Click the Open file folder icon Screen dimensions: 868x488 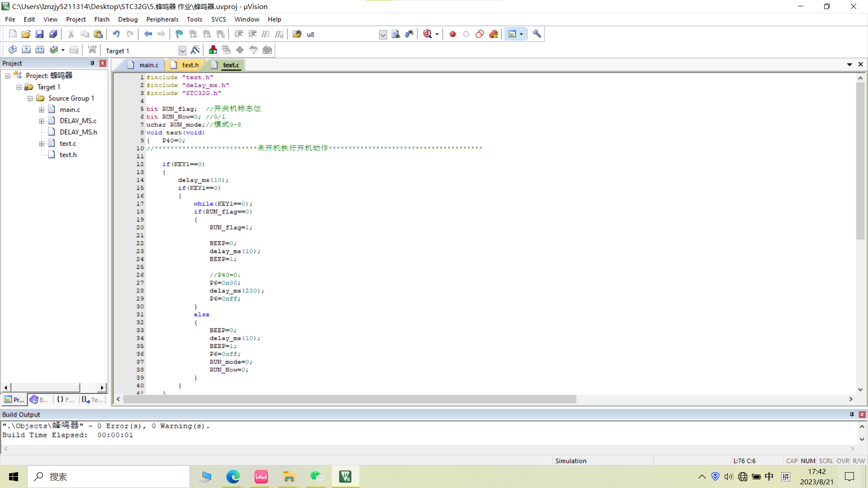tap(26, 34)
